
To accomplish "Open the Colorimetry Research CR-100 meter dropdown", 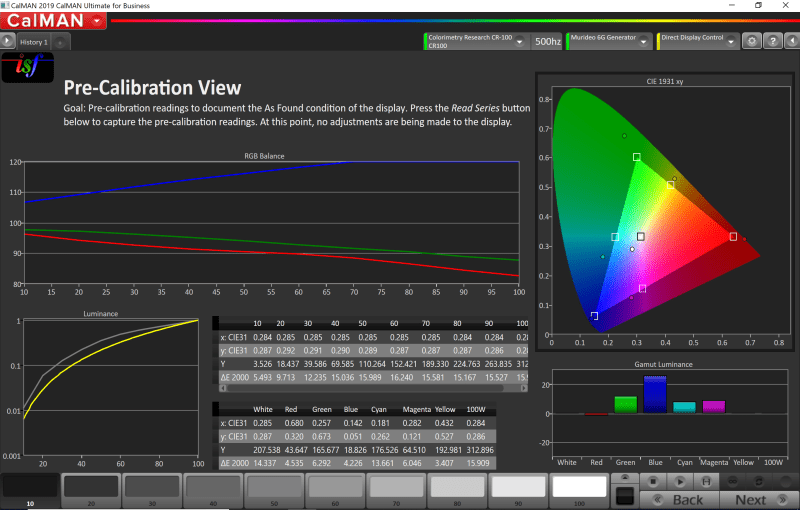I will 520,41.
